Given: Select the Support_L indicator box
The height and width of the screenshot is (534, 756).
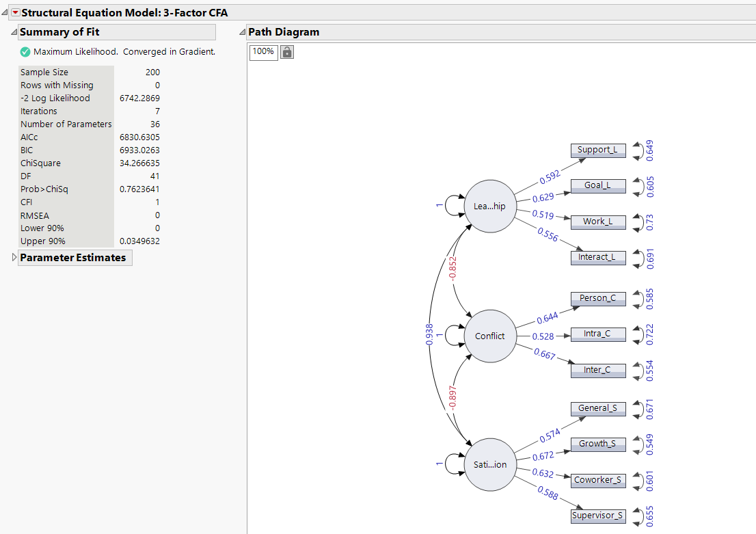Looking at the screenshot, I should pos(597,150).
